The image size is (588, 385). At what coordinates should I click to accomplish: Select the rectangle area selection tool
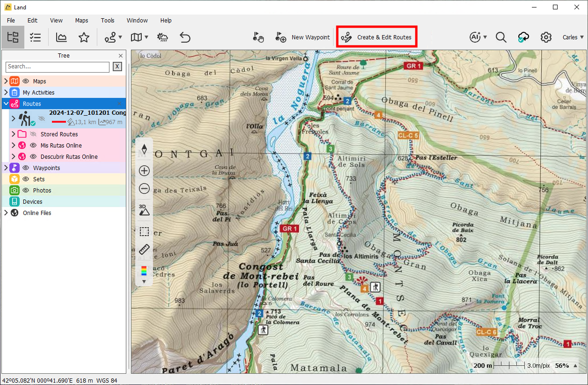[x=144, y=231]
